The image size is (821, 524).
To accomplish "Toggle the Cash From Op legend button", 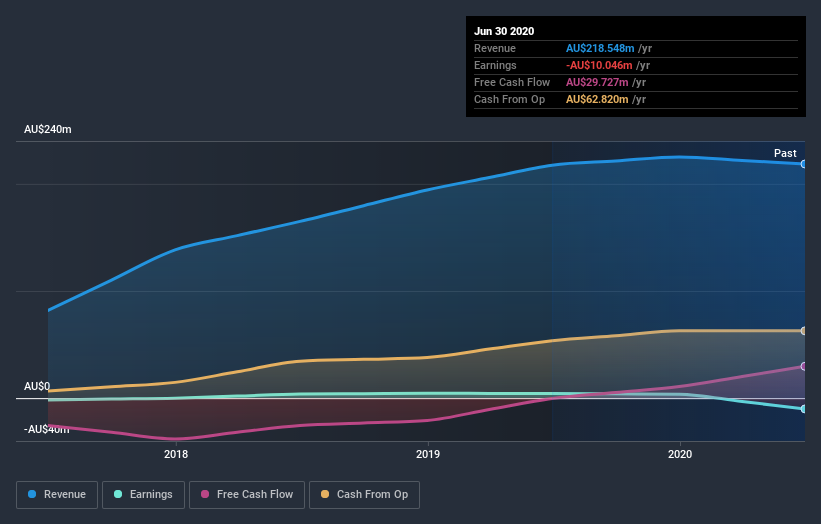I will tap(364, 495).
